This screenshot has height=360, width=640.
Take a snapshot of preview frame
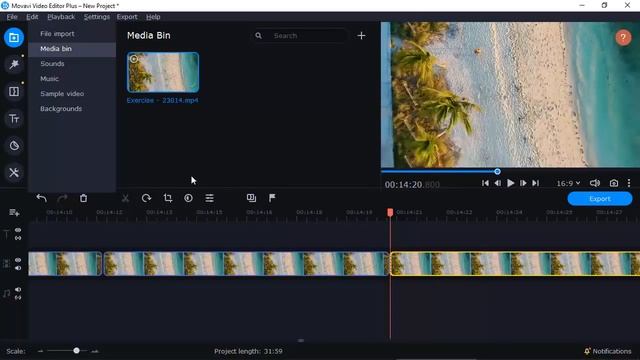coord(613,183)
